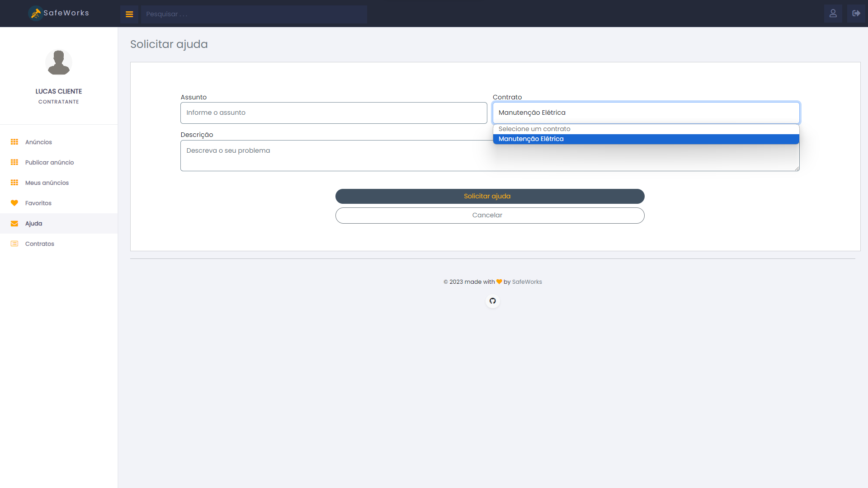This screenshot has height=488, width=868.
Task: Click the Favoritos heart icon
Action: pos(14,203)
